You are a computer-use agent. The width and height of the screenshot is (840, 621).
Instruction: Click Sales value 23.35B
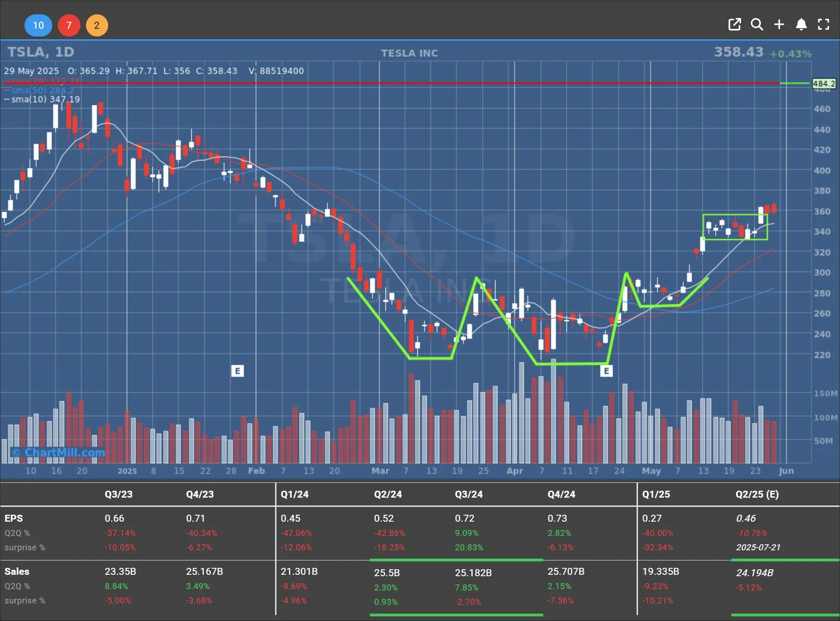pyautogui.click(x=120, y=572)
